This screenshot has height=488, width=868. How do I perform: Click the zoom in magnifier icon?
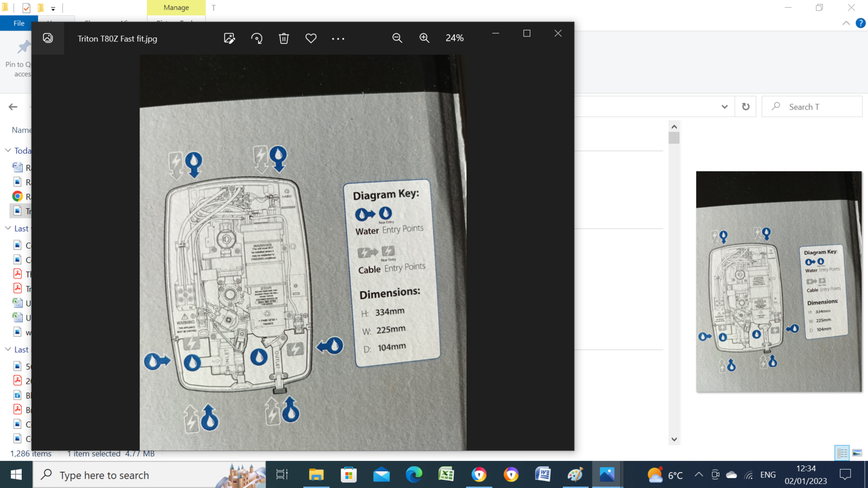coord(424,38)
